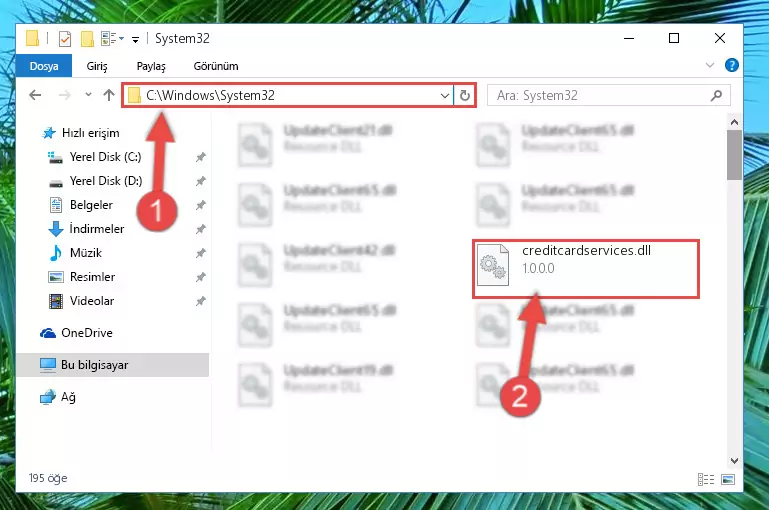Switch to the Görünüm tab

point(216,66)
